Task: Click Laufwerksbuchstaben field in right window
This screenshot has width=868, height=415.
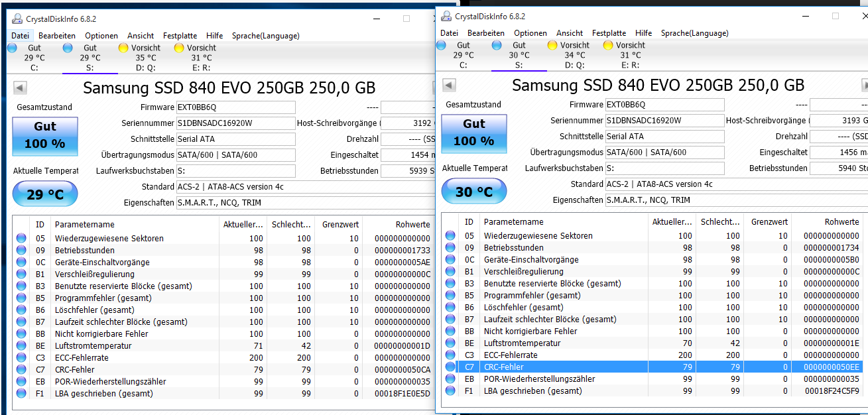Action: 664,168
